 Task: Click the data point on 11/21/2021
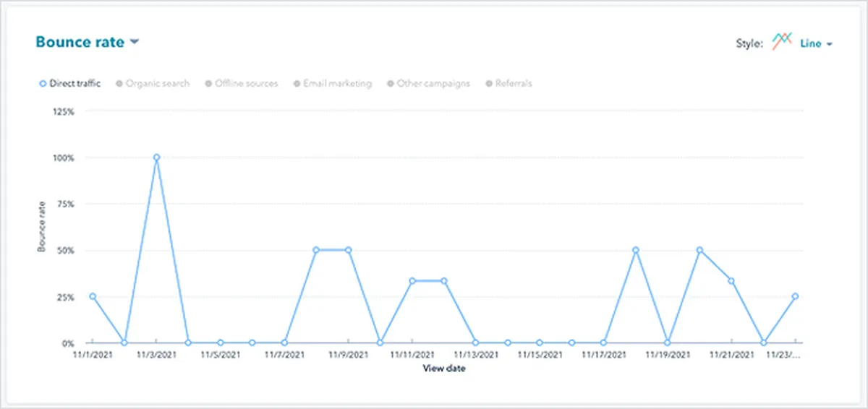pyautogui.click(x=731, y=281)
